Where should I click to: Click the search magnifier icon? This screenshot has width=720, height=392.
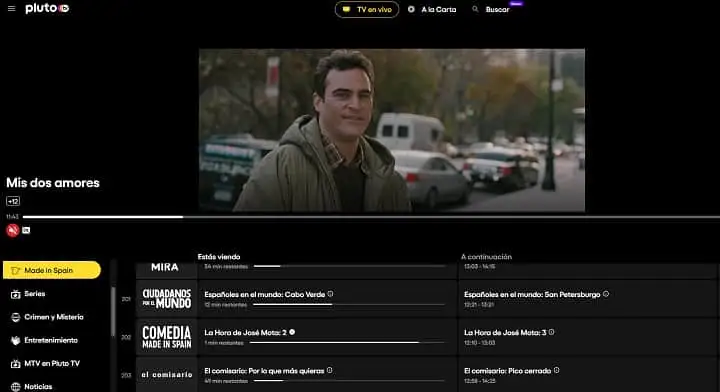tap(475, 9)
